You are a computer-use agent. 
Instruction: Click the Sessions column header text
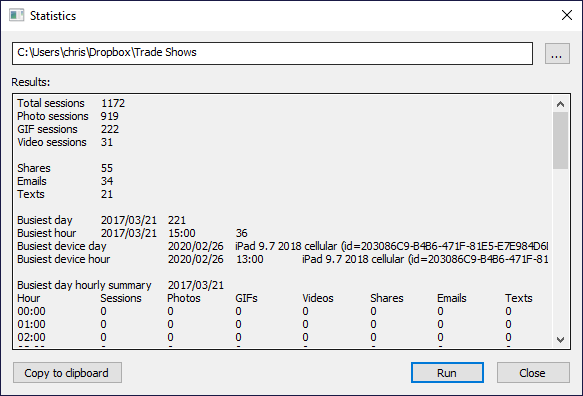click(121, 298)
